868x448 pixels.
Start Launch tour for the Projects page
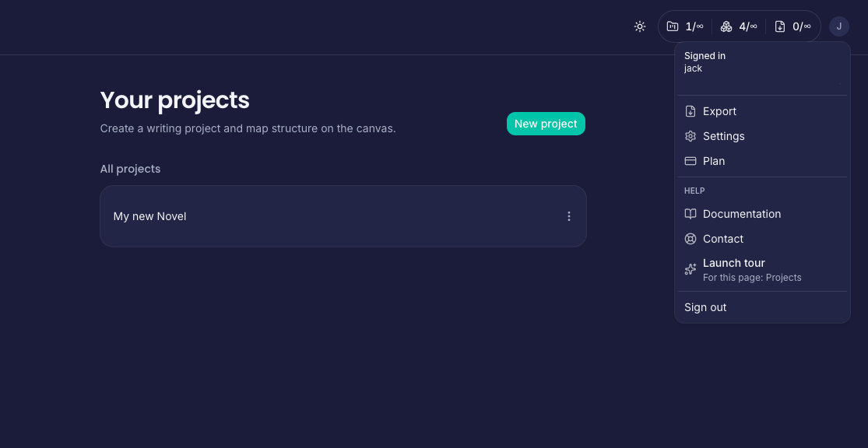coord(734,264)
